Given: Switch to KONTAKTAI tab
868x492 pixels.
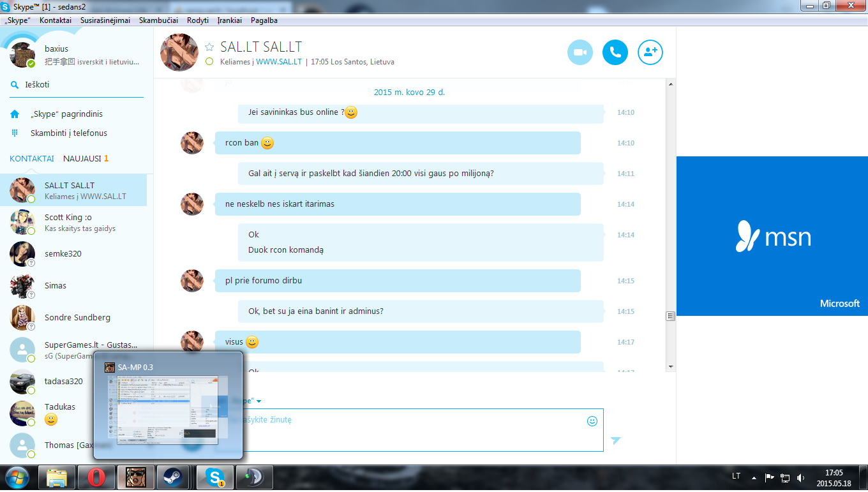Looking at the screenshot, I should (x=32, y=159).
